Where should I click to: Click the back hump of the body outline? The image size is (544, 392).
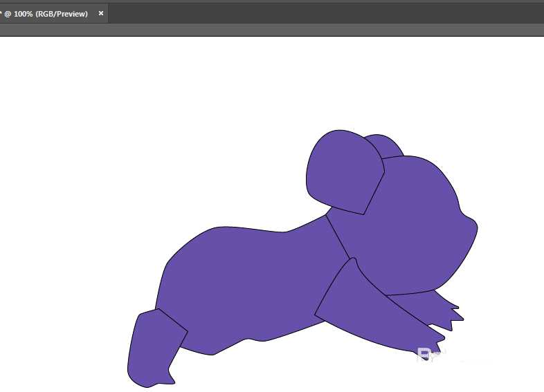(222, 227)
